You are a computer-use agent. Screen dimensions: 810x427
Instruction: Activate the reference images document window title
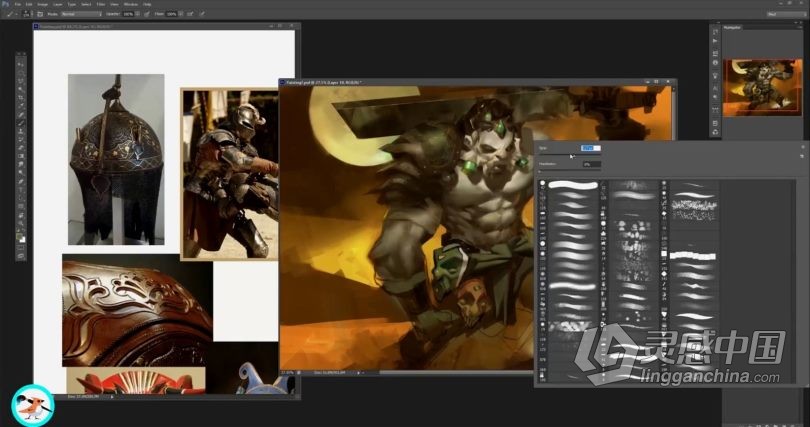coord(75,25)
